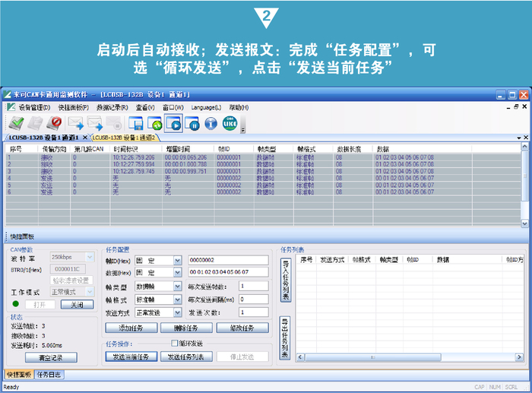Viewport: 532px width, 393px height.
Task: Click the 每次发送间隔(ms) input field
Action: point(253,300)
